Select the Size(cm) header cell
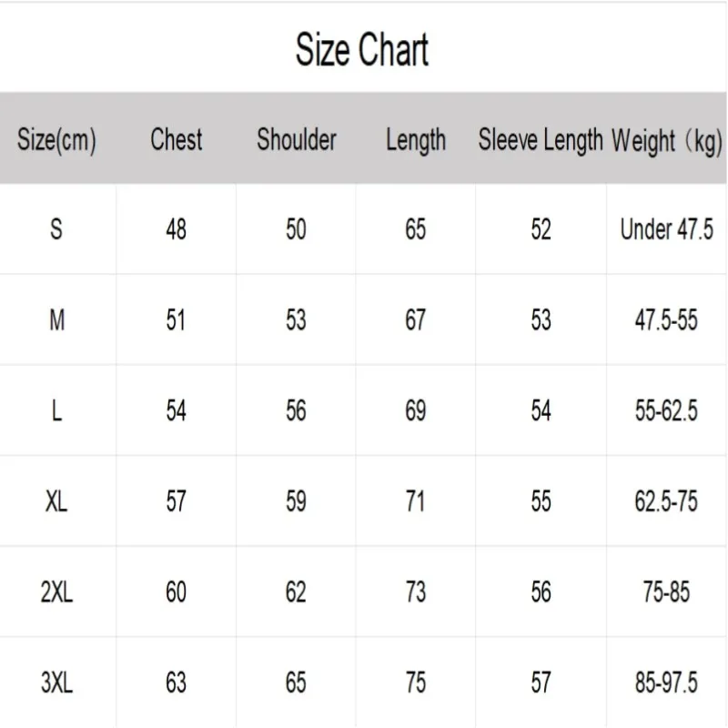Screen dimensions: 728x728 [x=56, y=140]
